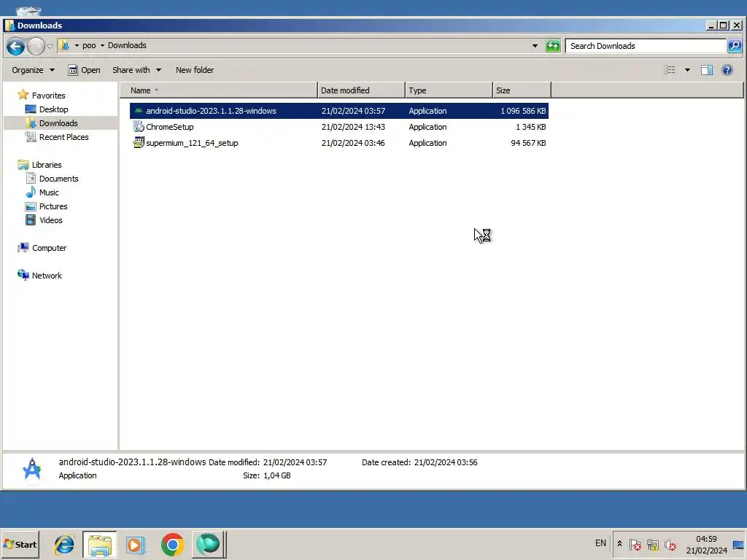Click the taskbar clock showing 04:59

coord(706,545)
